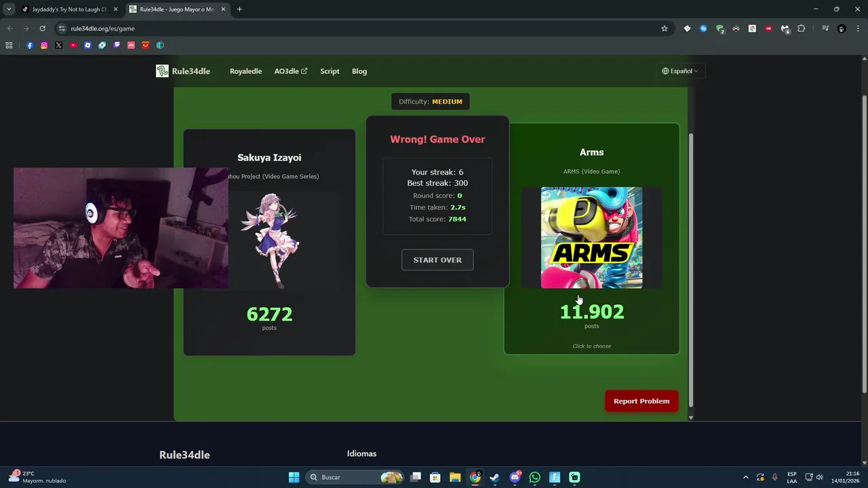Click the 11.902 posts count
868x488 pixels.
pyautogui.click(x=591, y=312)
